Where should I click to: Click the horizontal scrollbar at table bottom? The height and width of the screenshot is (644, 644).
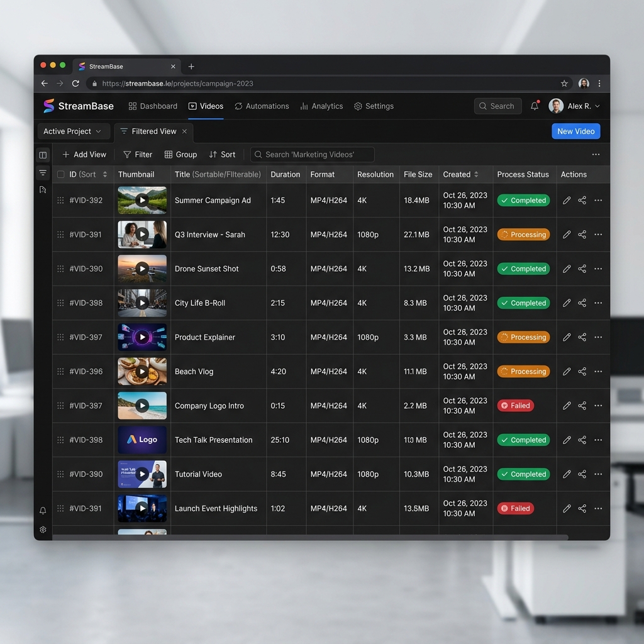pos(310,537)
